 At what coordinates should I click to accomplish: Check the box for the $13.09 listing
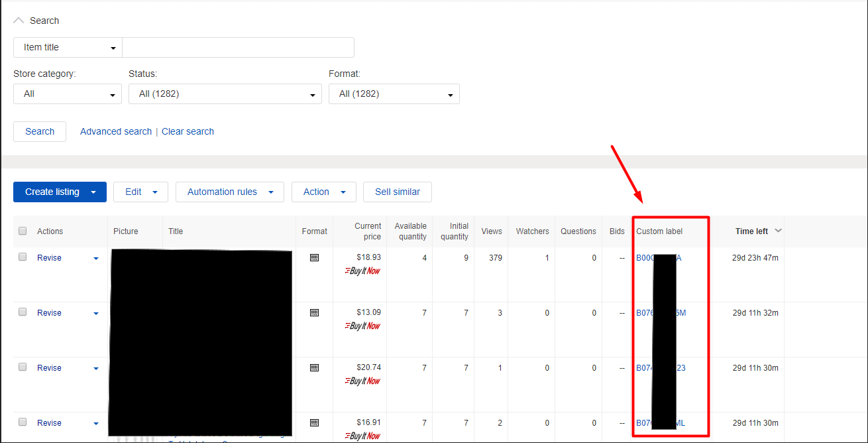point(23,312)
